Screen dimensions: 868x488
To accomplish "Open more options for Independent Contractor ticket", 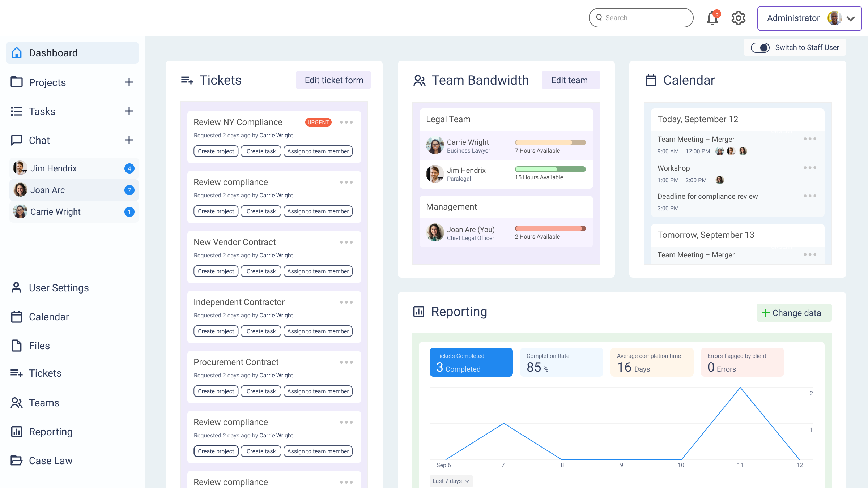I will (x=346, y=302).
